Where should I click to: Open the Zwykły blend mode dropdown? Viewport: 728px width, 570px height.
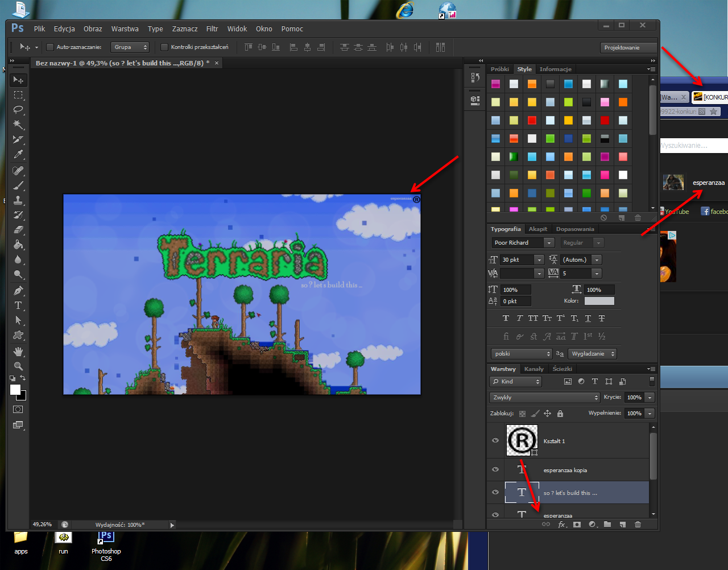[x=544, y=398]
